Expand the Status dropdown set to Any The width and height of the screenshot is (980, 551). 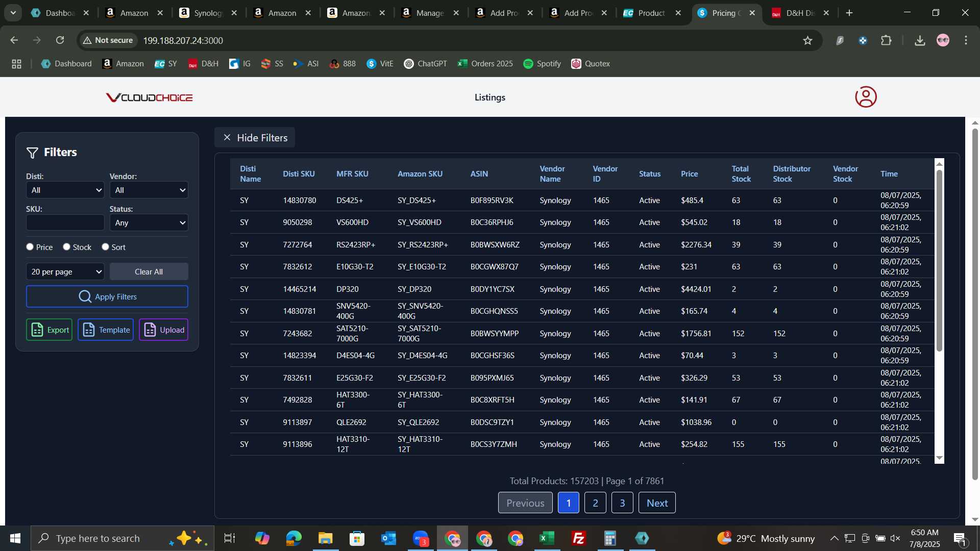(x=149, y=222)
